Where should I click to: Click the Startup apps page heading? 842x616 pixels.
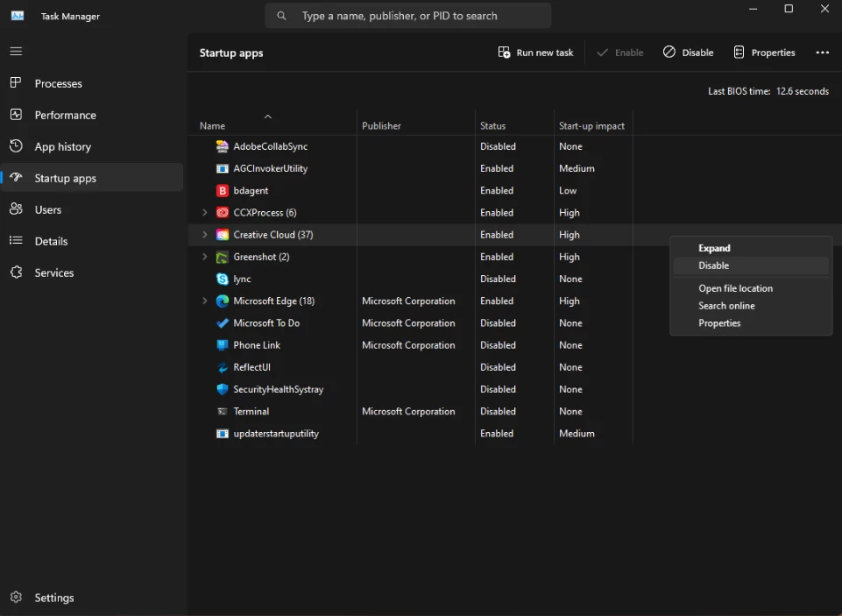[x=231, y=53]
